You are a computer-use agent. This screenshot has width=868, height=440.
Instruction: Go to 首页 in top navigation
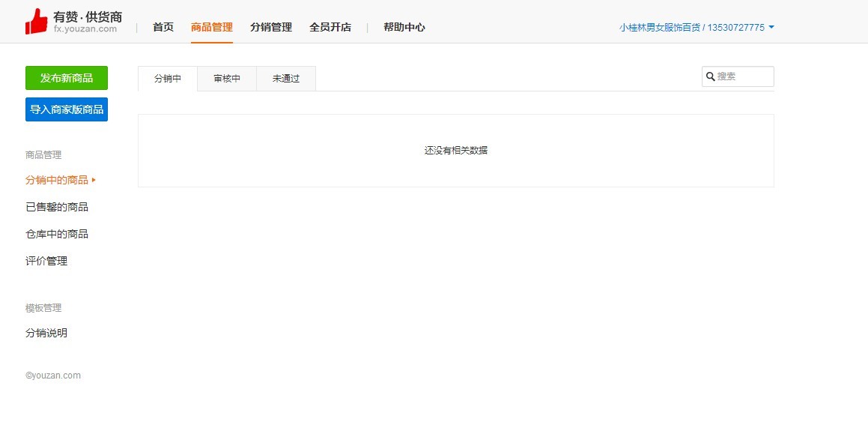point(163,27)
